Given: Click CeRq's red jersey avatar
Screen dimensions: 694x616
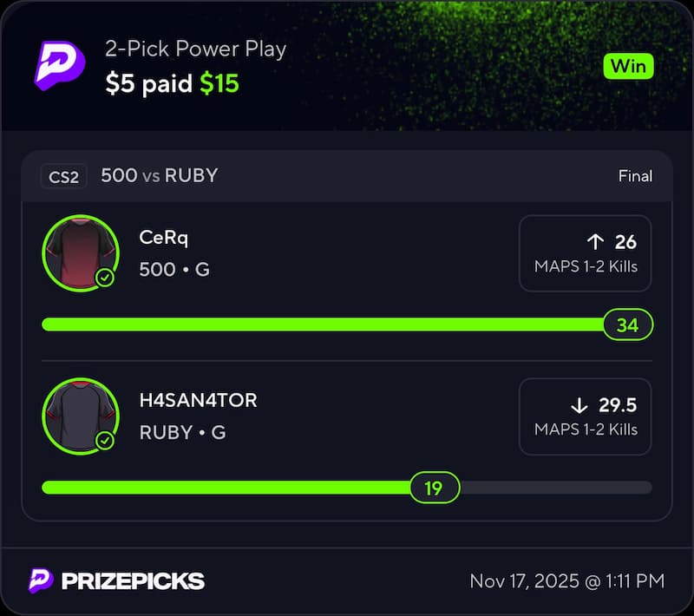Looking at the screenshot, I should 80,252.
